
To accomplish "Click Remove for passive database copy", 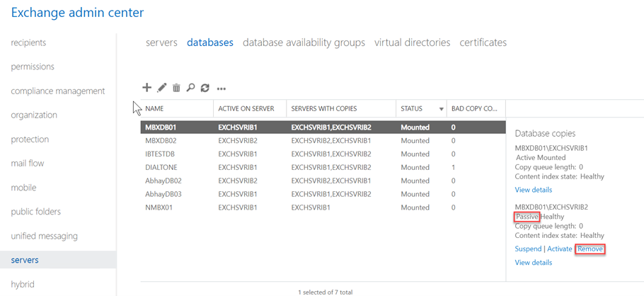I will tap(590, 249).
